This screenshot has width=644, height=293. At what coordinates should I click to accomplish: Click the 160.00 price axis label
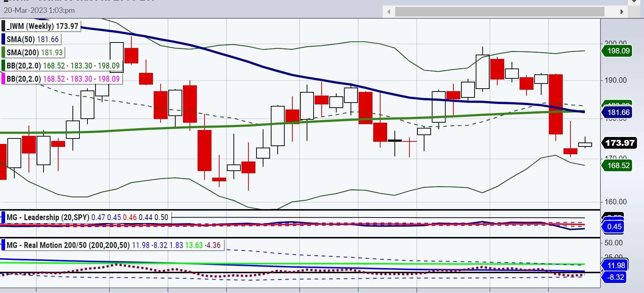[615, 202]
